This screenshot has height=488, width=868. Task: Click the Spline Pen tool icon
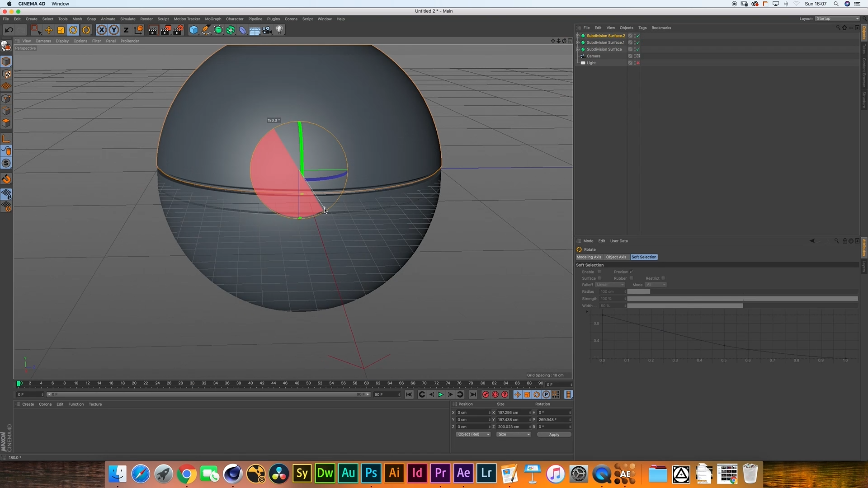tap(206, 30)
